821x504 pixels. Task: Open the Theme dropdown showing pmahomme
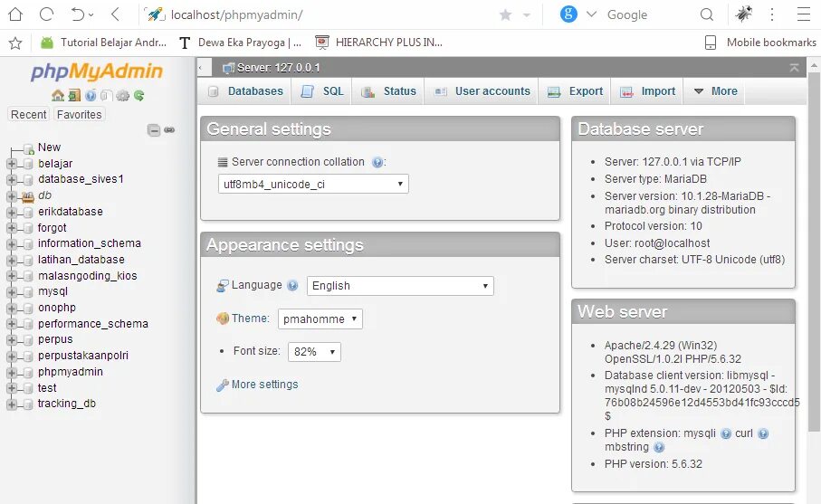click(320, 319)
